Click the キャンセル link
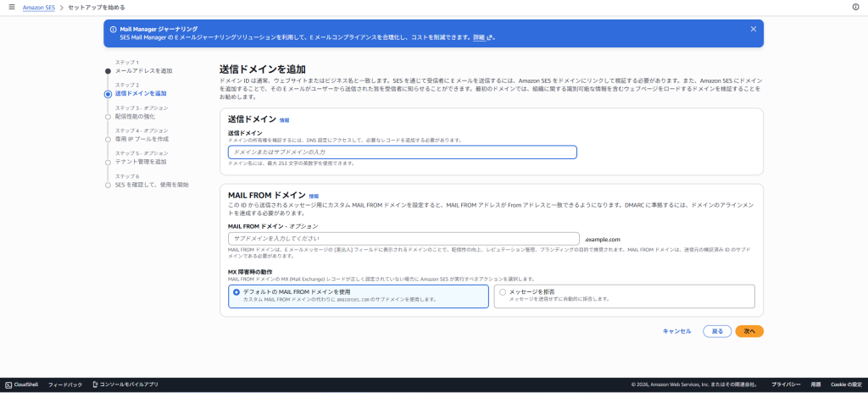Image resolution: width=868 pixels, height=393 pixels. pos(676,331)
